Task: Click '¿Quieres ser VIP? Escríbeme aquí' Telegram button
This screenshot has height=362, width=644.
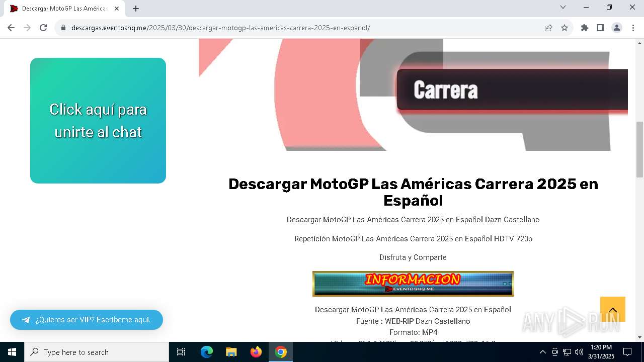Action: 87,320
